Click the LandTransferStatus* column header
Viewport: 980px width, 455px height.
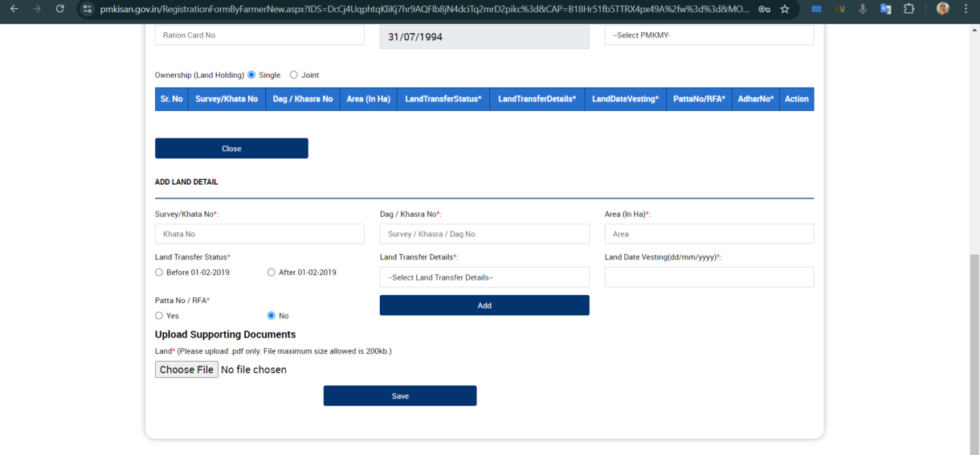tap(443, 99)
